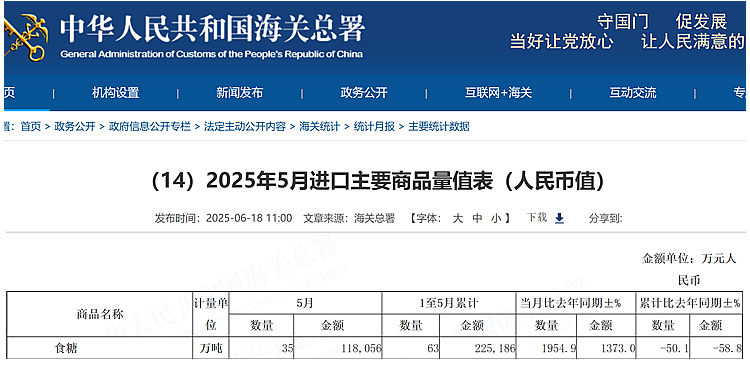Click the download arrow icon
This screenshot has height=365, width=750.
(559, 219)
